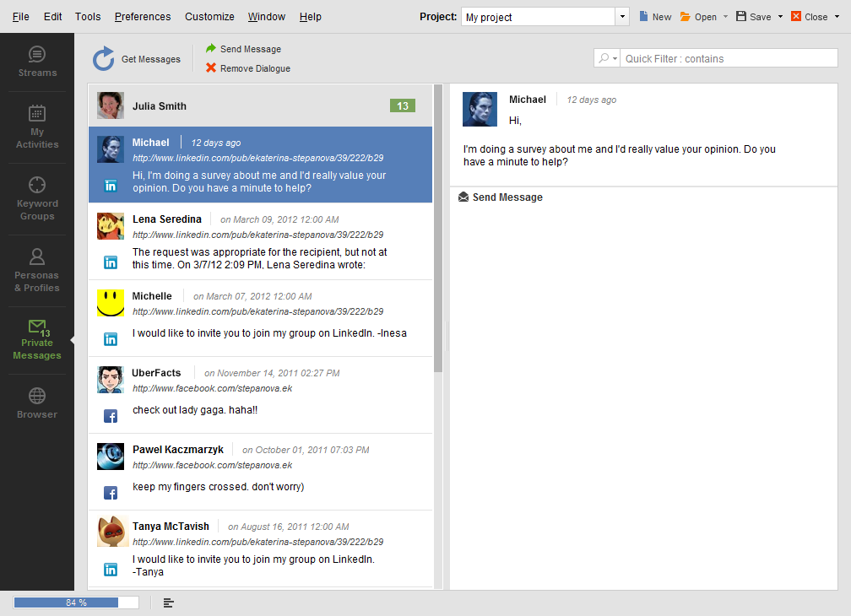Click the New project icon
Viewport: 851px width, 616px height.
point(643,16)
